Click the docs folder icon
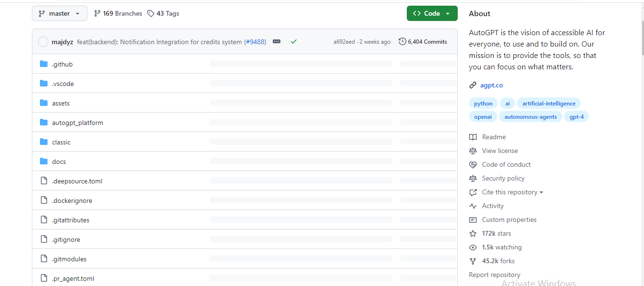Screen dimensions: 644x286 (44, 162)
